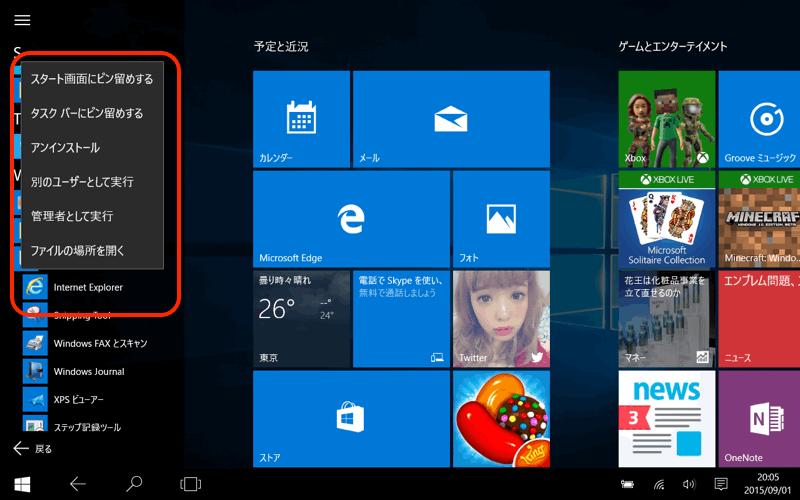
Task: Select アンインストール in the context menu
Action: click(x=66, y=148)
